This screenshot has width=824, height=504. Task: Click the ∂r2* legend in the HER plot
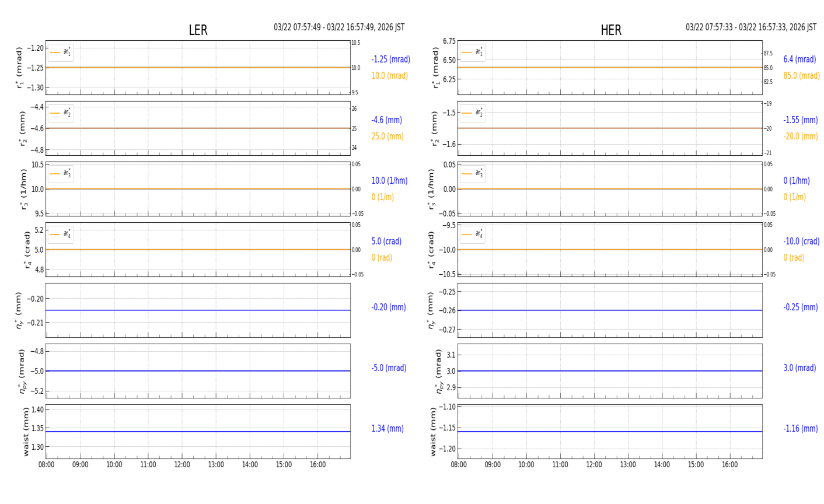click(x=473, y=113)
